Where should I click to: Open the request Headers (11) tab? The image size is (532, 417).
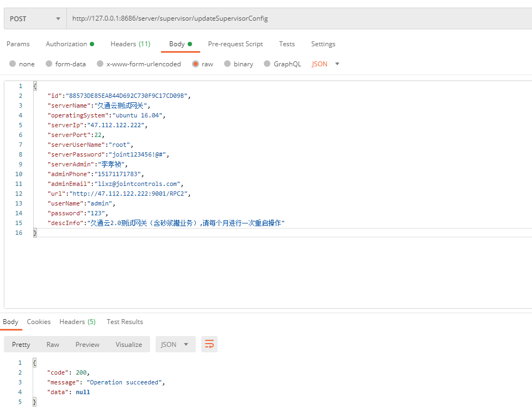(130, 44)
